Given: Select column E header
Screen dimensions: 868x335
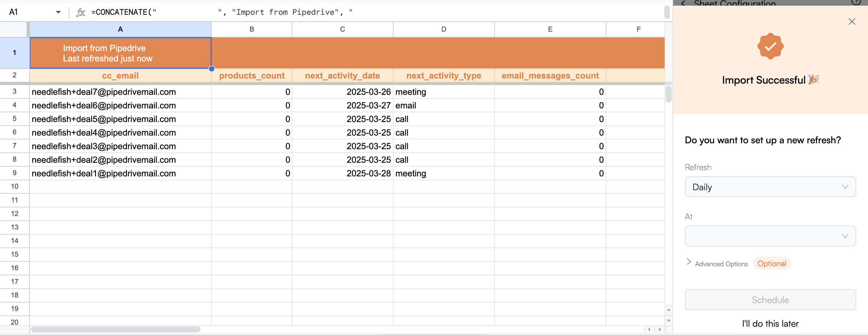Looking at the screenshot, I should tap(550, 29).
